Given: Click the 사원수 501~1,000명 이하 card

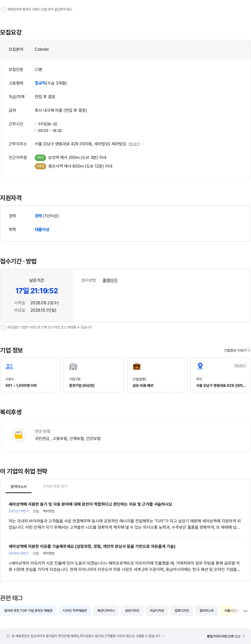Looking at the screenshot, I should click(30, 375).
